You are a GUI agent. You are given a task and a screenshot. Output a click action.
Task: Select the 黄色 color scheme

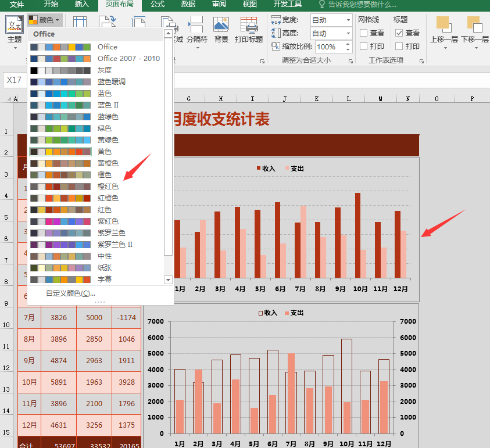96,152
